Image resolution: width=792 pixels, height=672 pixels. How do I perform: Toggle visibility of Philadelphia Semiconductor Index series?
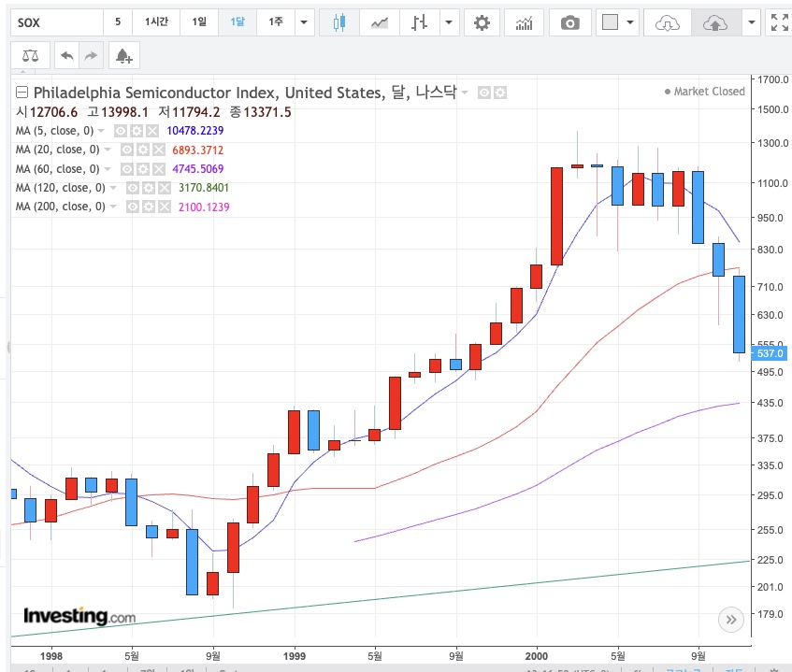pyautogui.click(x=483, y=93)
